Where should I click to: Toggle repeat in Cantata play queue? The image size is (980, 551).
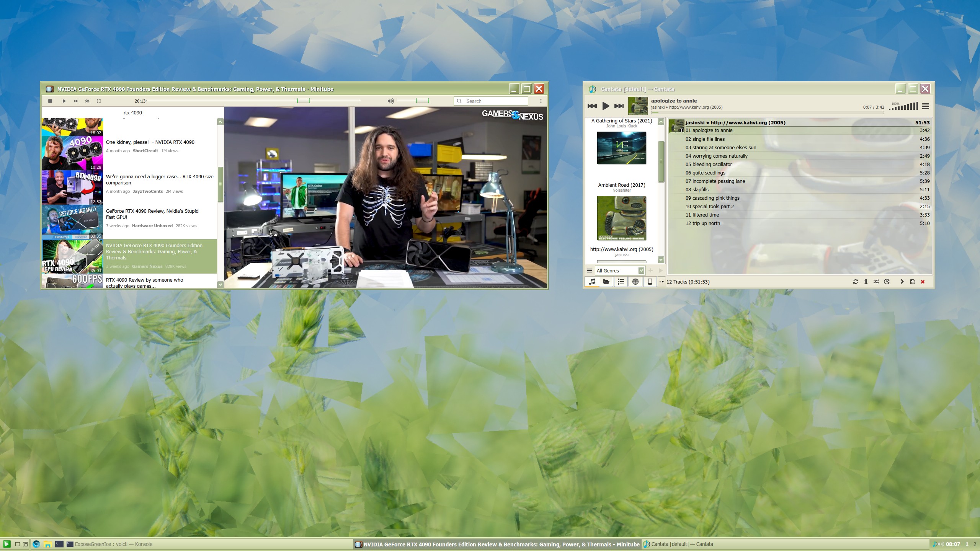856,282
